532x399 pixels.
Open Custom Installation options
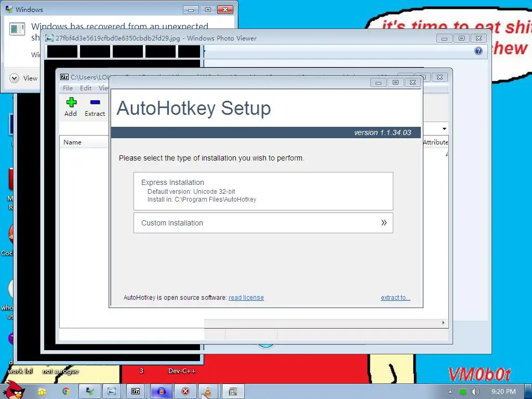263,223
